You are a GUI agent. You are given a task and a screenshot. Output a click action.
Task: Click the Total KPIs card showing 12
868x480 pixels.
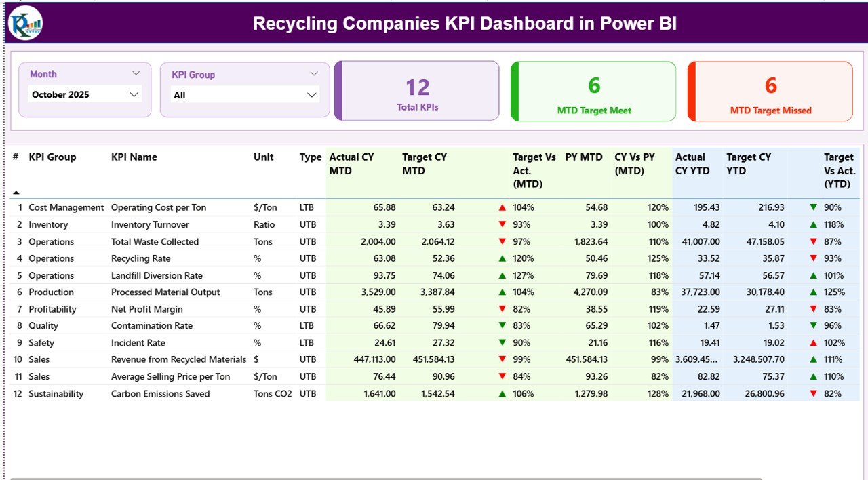click(416, 92)
